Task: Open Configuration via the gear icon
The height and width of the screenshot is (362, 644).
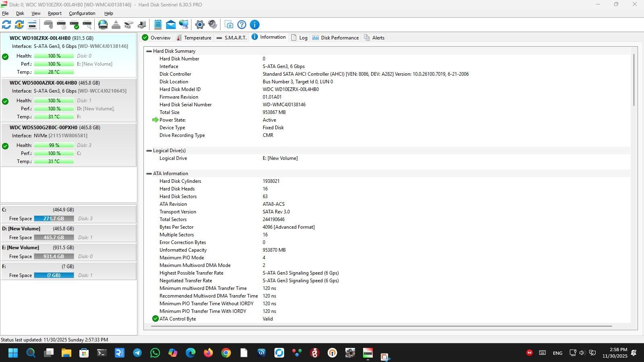Action: 199,25
